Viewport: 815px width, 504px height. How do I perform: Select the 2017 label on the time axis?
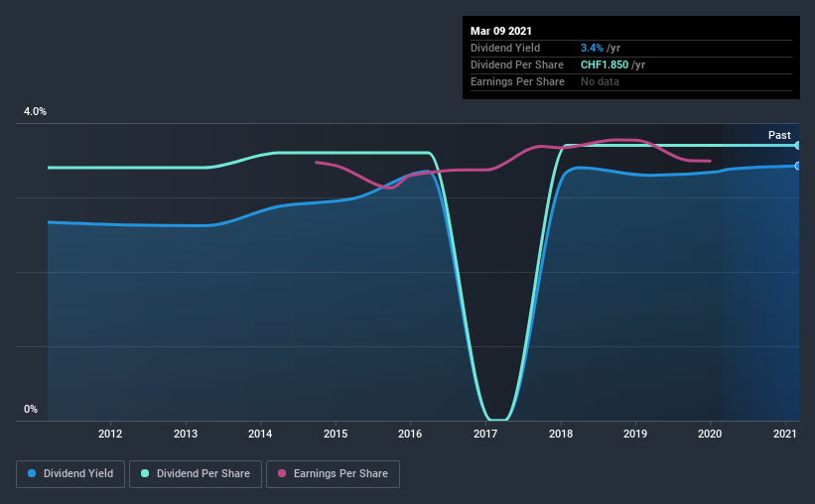pos(485,434)
